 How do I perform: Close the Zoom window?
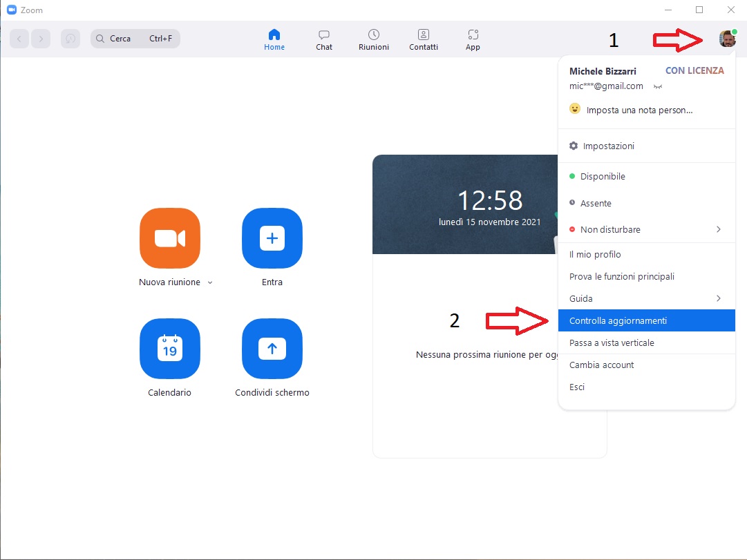[731, 10]
